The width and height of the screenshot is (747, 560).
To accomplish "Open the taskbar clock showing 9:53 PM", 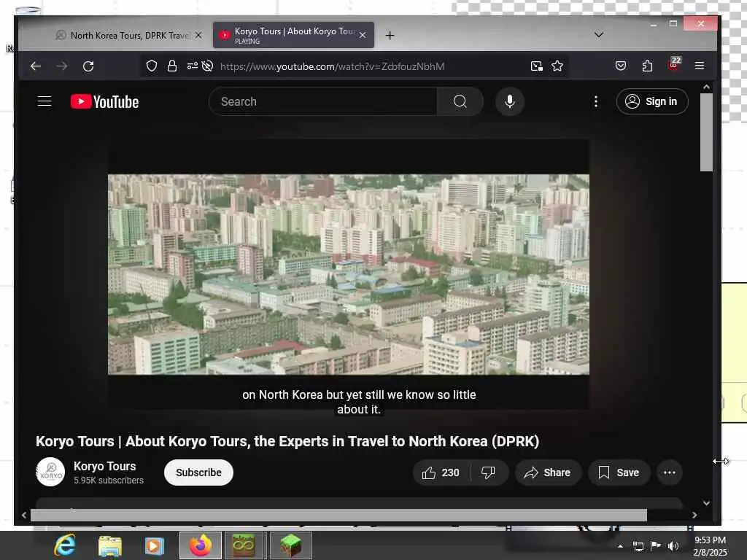I will (710, 546).
